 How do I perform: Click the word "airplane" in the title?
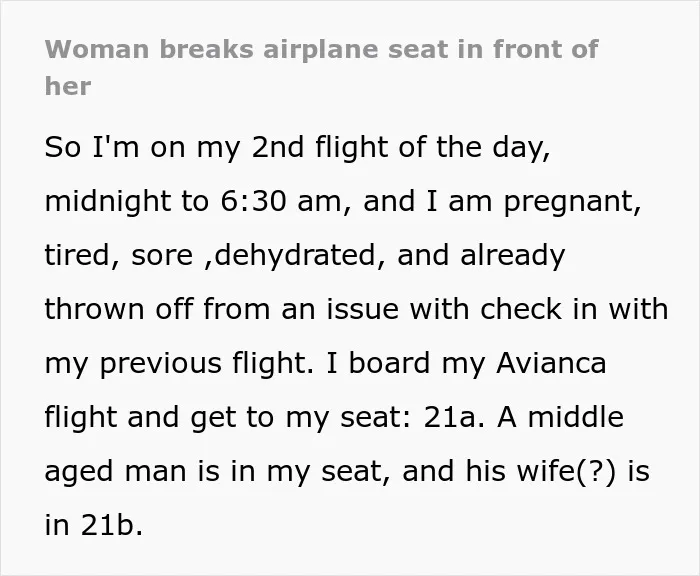click(321, 51)
